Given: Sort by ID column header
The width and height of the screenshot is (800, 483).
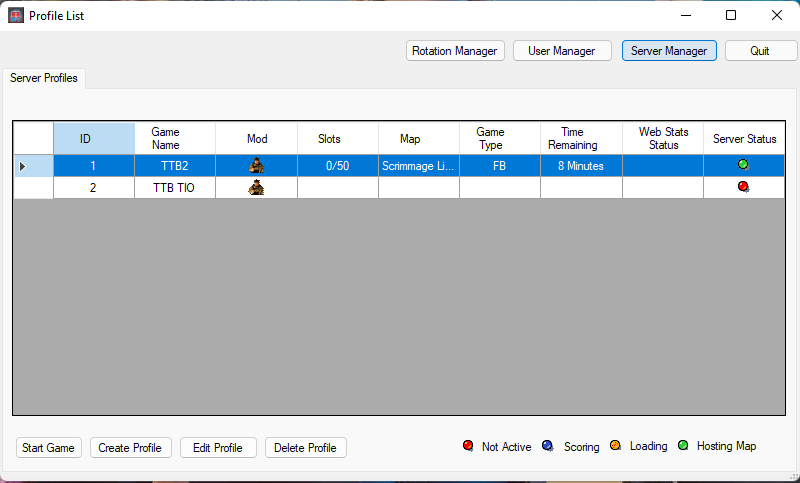Looking at the screenshot, I should pyautogui.click(x=94, y=139).
